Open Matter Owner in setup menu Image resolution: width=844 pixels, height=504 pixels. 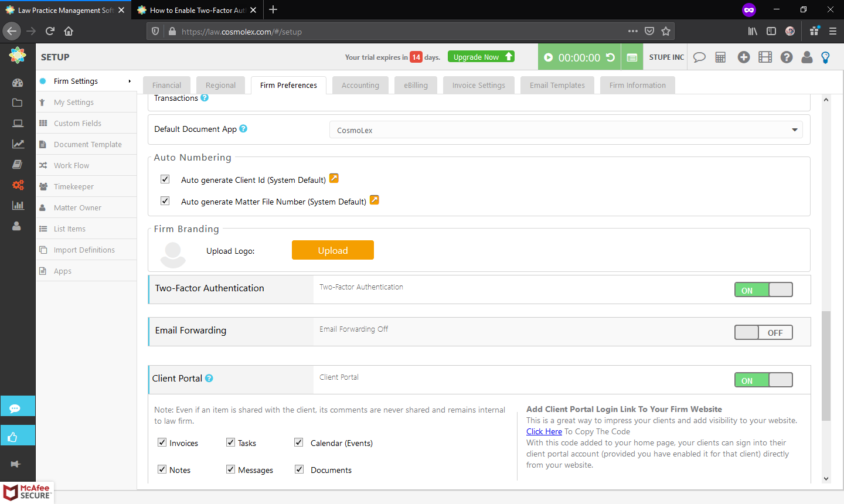pyautogui.click(x=86, y=207)
